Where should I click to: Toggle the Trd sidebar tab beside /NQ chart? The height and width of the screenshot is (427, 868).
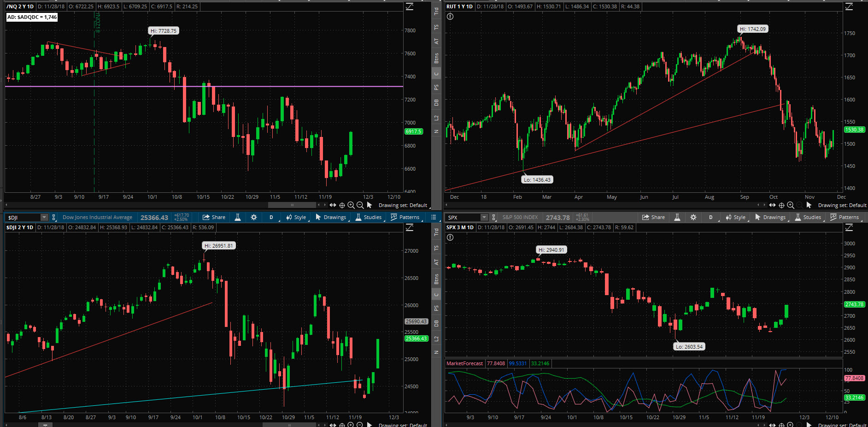(x=436, y=12)
